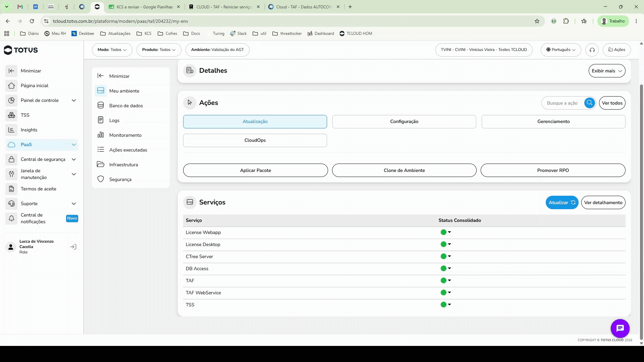Click the Central de segurança lock icon
The width and height of the screenshot is (644, 362).
click(11, 159)
